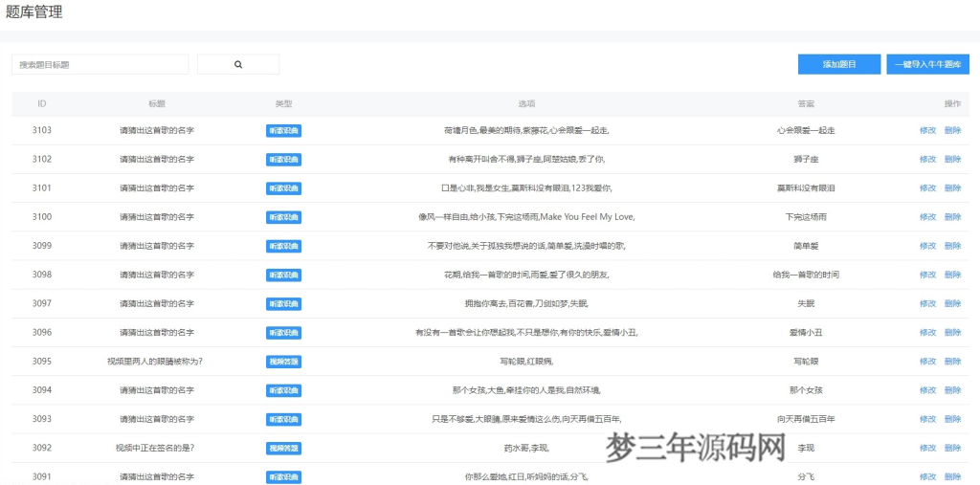980x485 pixels.
Task: Click the answer 下完这场雨
Action: (x=806, y=217)
